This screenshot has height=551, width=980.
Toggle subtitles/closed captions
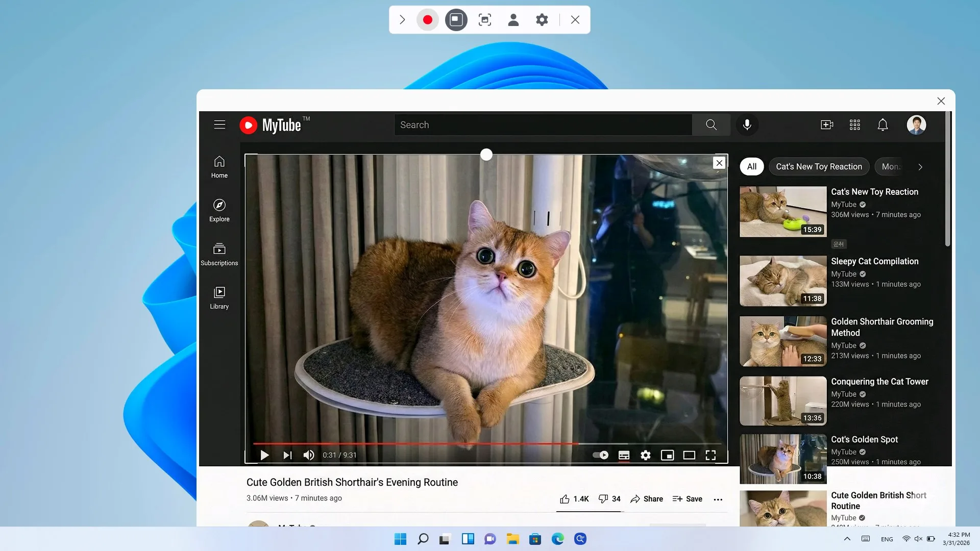(x=624, y=455)
